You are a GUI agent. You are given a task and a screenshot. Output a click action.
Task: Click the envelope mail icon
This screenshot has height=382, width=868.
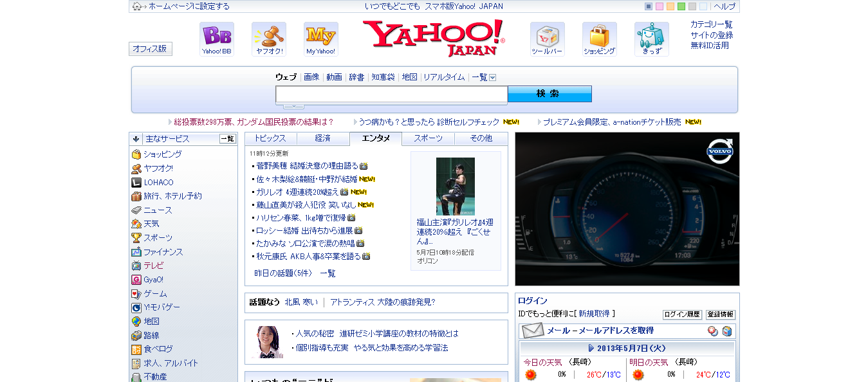click(x=533, y=331)
